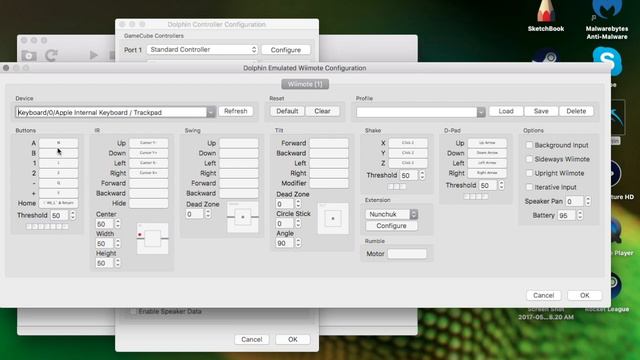Click the Default reset button
Image resolution: width=640 pixels, height=360 pixels.
tap(287, 111)
